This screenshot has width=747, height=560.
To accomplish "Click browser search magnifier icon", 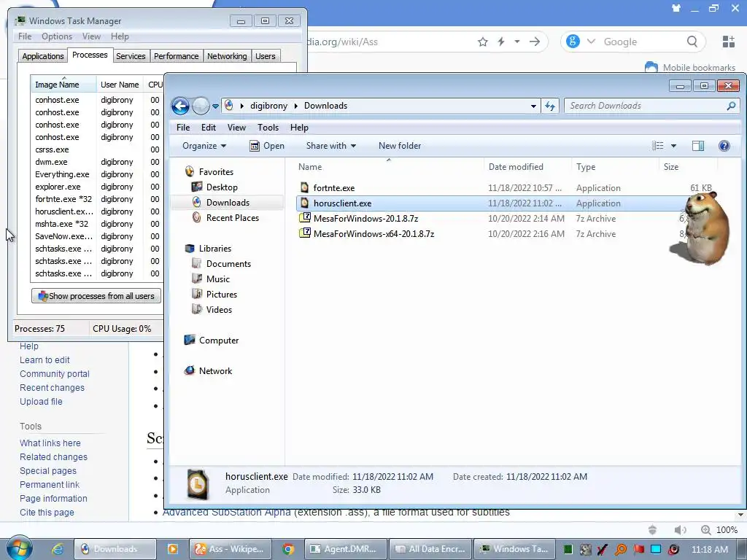I will point(692,42).
